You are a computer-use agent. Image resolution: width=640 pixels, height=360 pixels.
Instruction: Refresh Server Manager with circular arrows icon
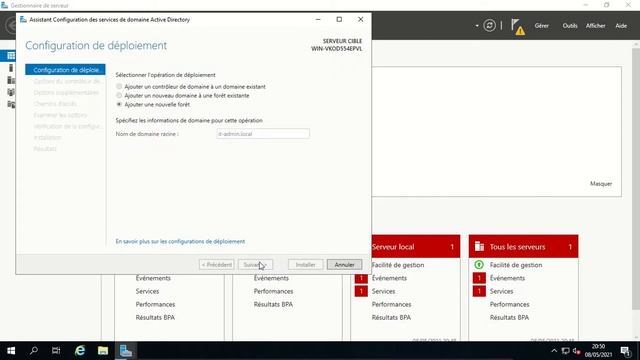[x=489, y=26]
